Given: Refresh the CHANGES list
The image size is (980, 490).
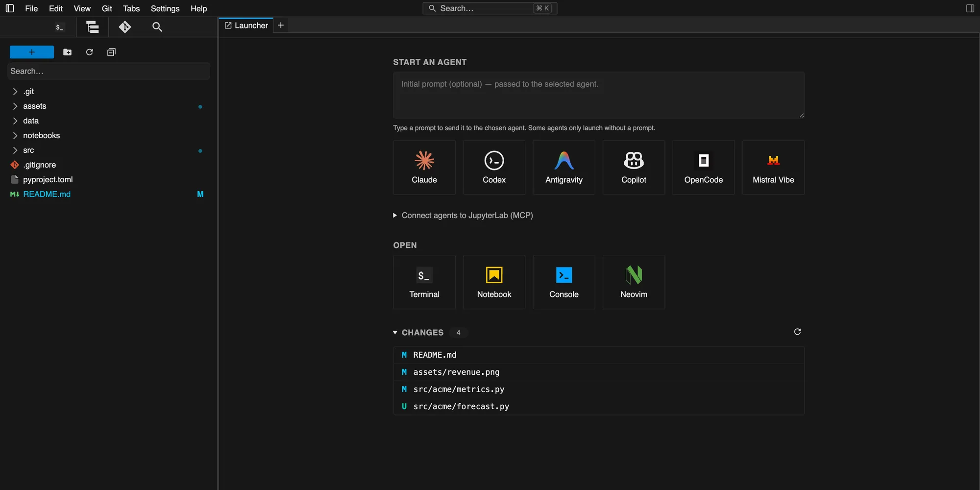Looking at the screenshot, I should click(x=797, y=332).
